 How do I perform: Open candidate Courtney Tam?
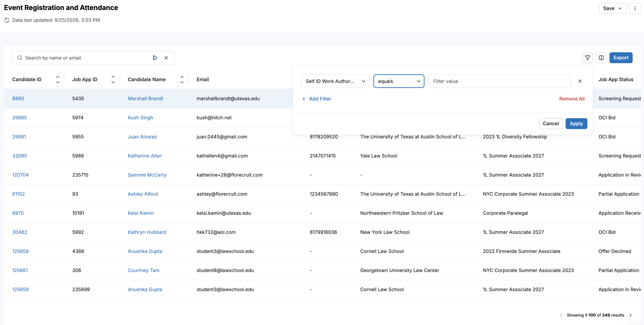click(x=144, y=270)
